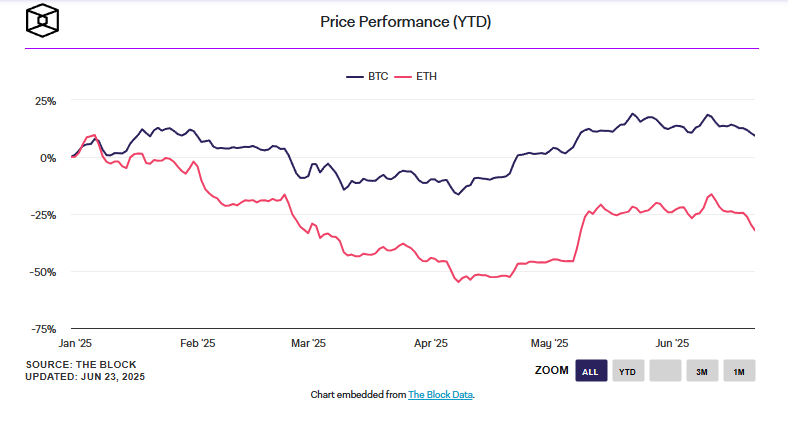Zoom chart to the last 3M
The width and height of the screenshot is (788, 426).
pyautogui.click(x=702, y=371)
